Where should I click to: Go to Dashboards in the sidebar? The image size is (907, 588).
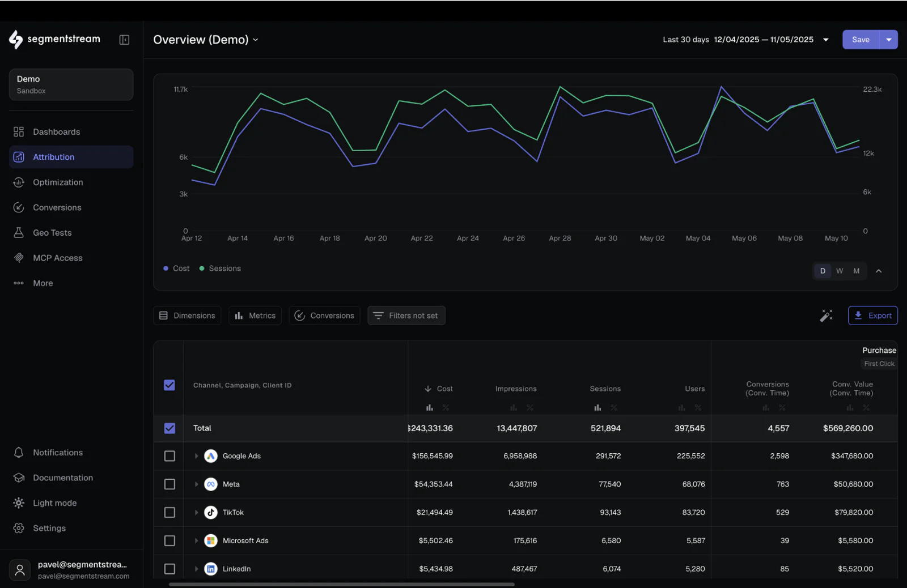[x=71, y=132]
